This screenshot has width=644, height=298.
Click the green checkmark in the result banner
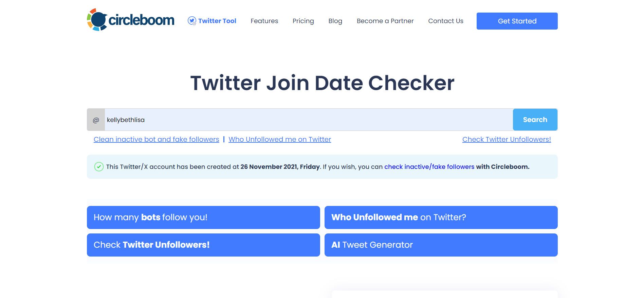coord(98,166)
